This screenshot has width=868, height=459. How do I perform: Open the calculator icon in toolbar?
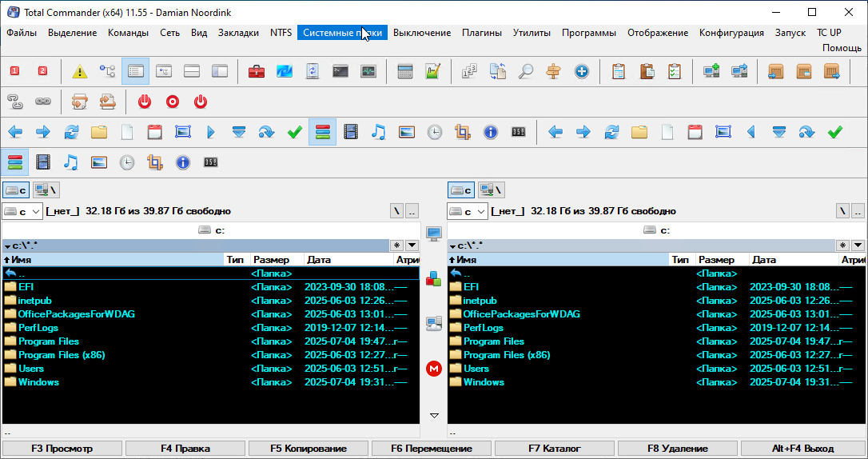click(405, 71)
